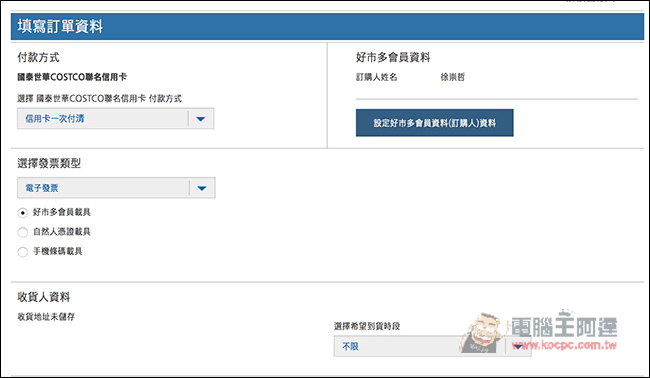650x378 pixels.
Task: Select the 手機條碼載具 radio button
Action: point(23,252)
